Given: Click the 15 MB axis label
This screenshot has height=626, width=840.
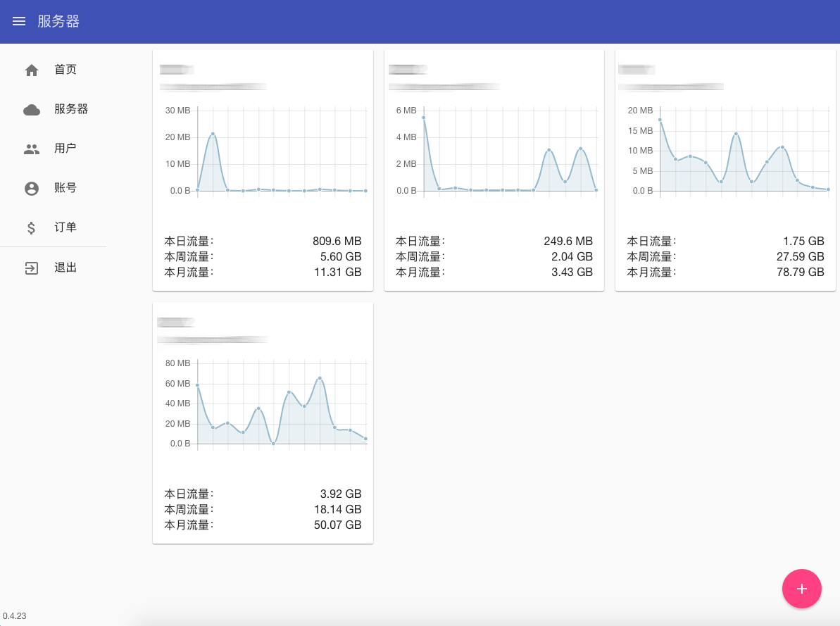Looking at the screenshot, I should [x=640, y=131].
